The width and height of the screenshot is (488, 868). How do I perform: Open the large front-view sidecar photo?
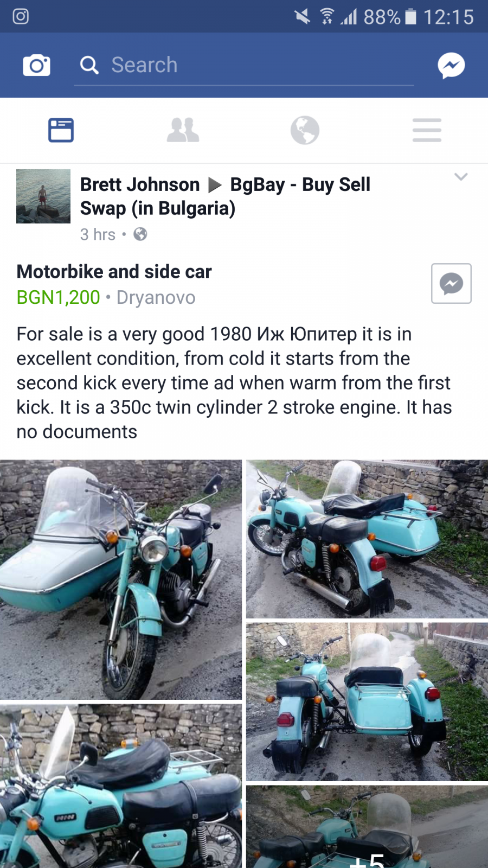click(121, 579)
